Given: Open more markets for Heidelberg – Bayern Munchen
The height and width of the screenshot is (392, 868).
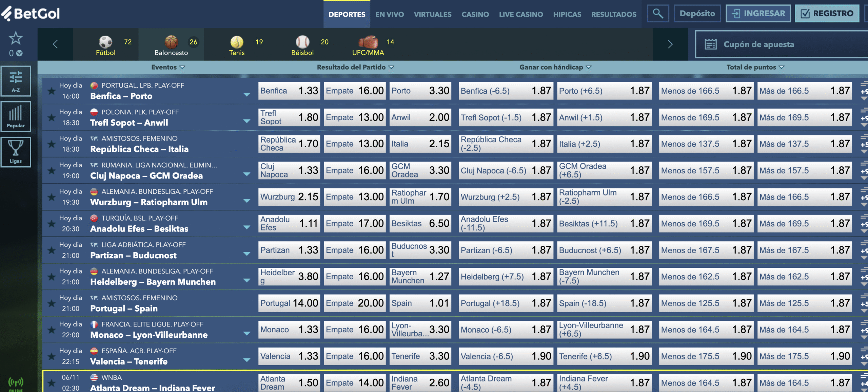Looking at the screenshot, I should click(x=864, y=277).
